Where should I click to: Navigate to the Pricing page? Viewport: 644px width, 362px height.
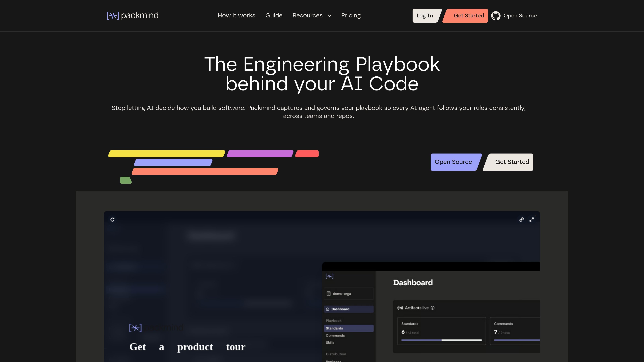(351, 15)
